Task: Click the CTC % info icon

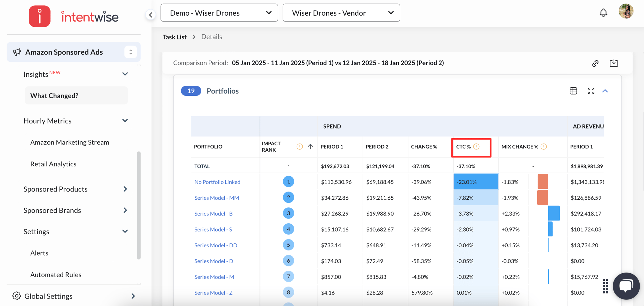Action: coord(476,147)
